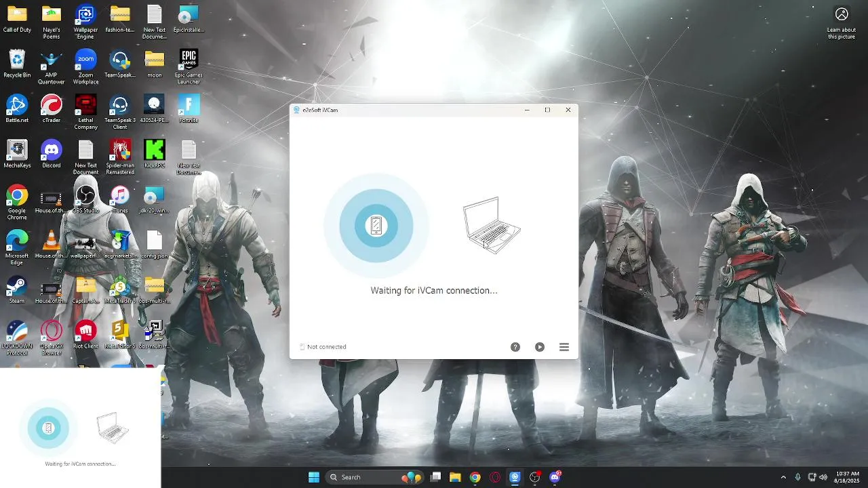The height and width of the screenshot is (488, 868).
Task: Launch cTrader desktop shortcut
Action: pos(52,109)
